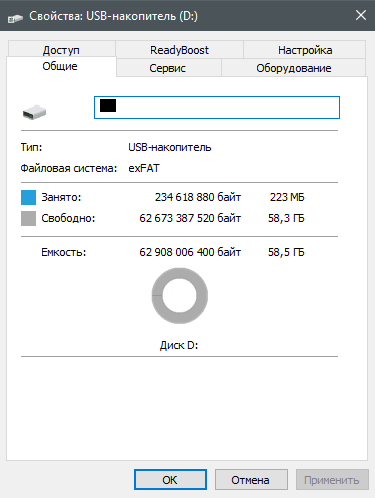Select the Общие tab
Screen dimensions: 375x498
(x=60, y=66)
